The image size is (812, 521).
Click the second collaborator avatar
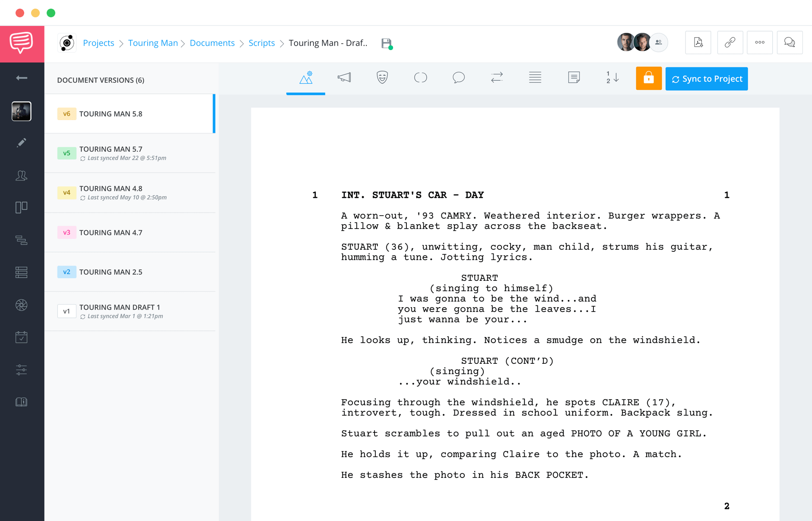pyautogui.click(x=642, y=42)
